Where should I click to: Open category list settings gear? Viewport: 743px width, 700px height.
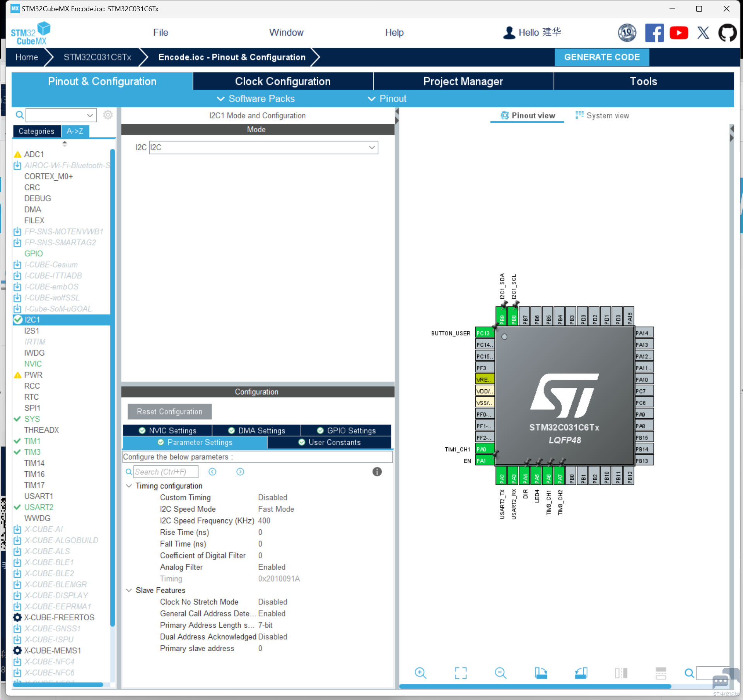click(x=108, y=115)
